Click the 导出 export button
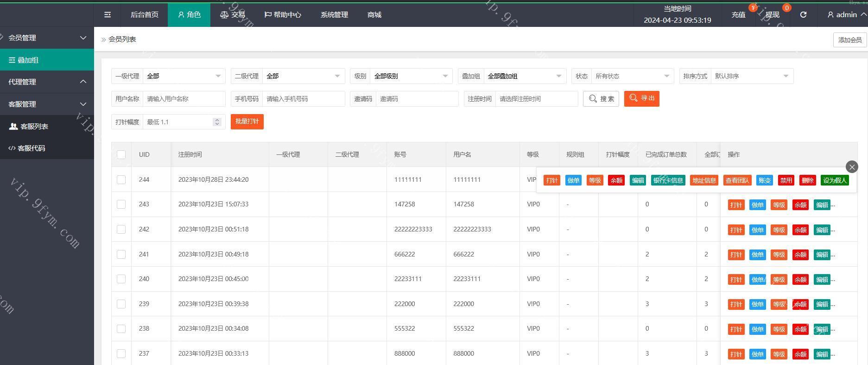Image resolution: width=868 pixels, height=365 pixels. click(641, 98)
